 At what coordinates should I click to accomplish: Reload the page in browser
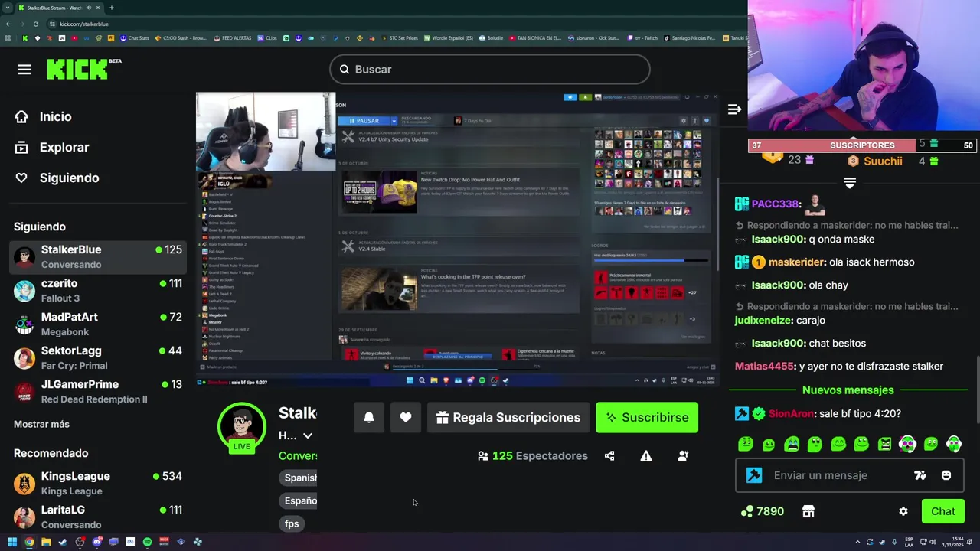[36, 24]
